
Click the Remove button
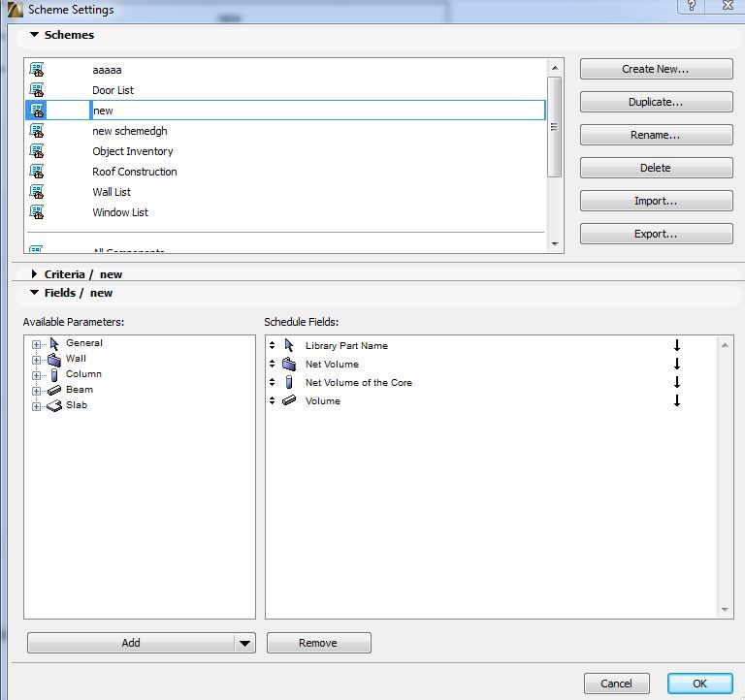coord(318,643)
